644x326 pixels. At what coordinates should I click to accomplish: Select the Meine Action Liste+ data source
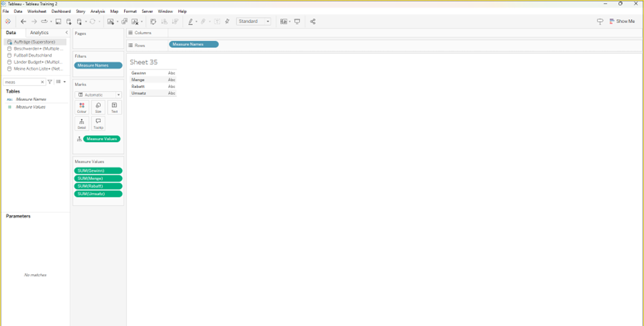35,69
